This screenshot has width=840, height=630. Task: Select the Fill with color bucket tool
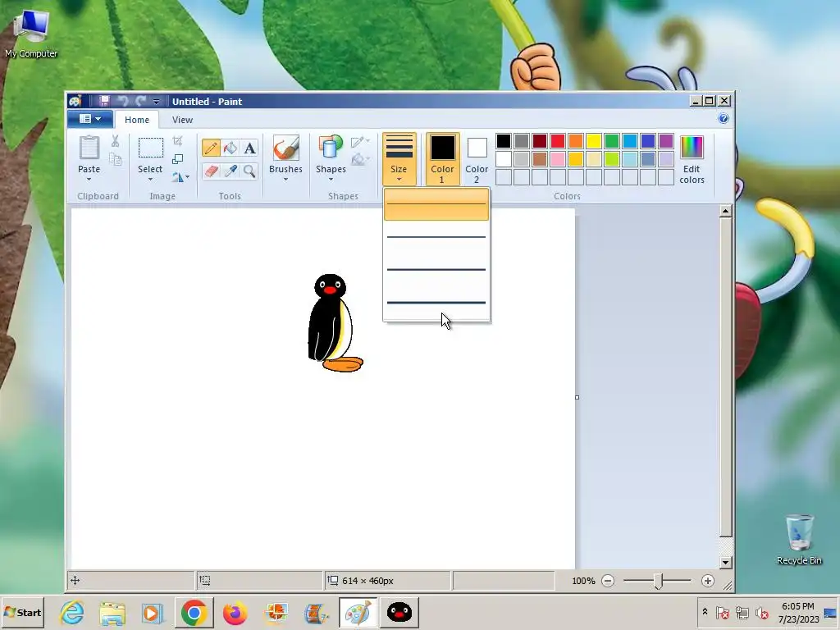231,148
